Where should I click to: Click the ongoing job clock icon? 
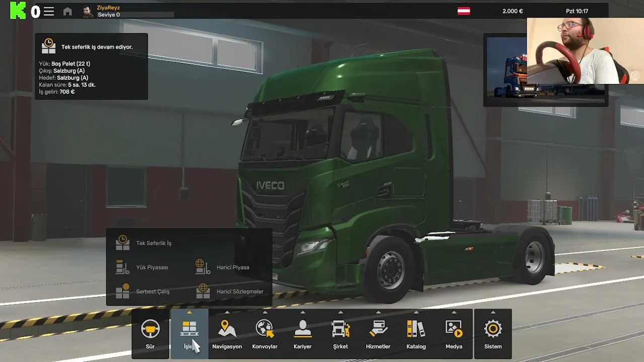click(49, 46)
